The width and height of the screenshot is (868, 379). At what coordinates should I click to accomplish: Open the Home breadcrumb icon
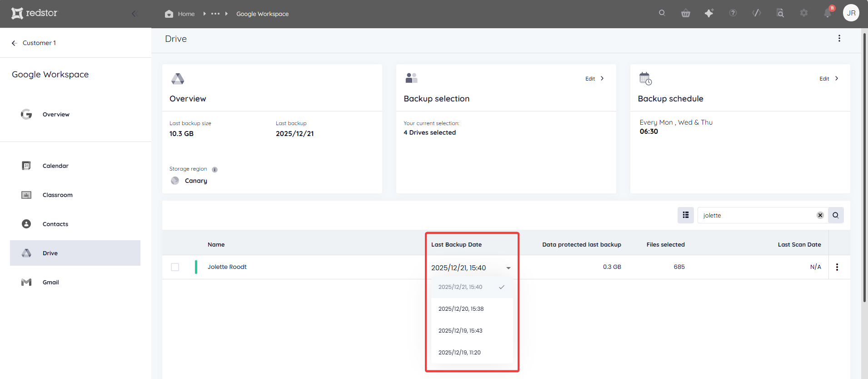coord(169,14)
